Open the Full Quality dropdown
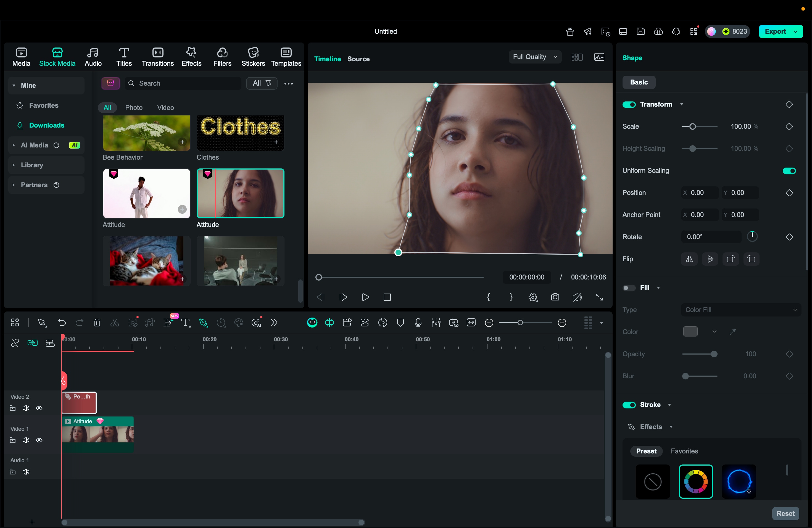This screenshot has height=528, width=812. (x=535, y=57)
